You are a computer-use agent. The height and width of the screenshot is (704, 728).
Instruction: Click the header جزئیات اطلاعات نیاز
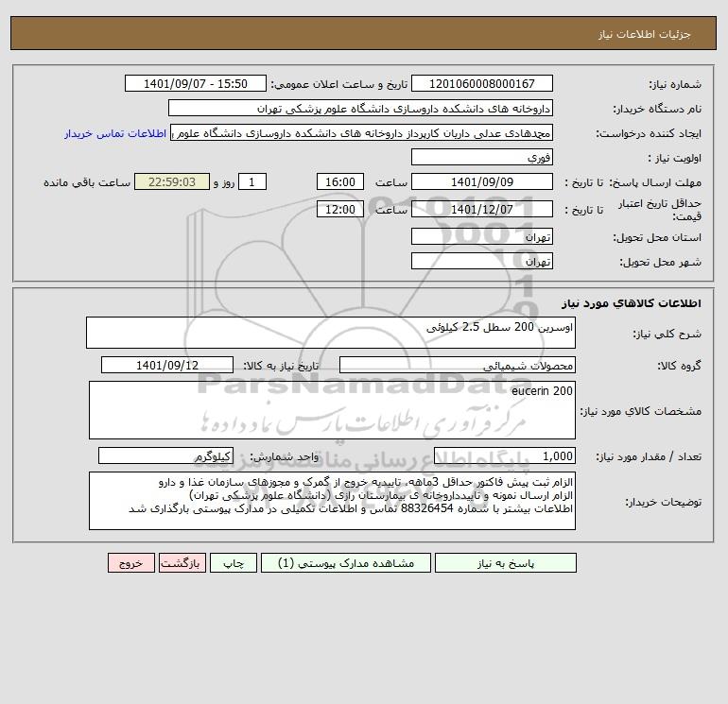(645, 34)
